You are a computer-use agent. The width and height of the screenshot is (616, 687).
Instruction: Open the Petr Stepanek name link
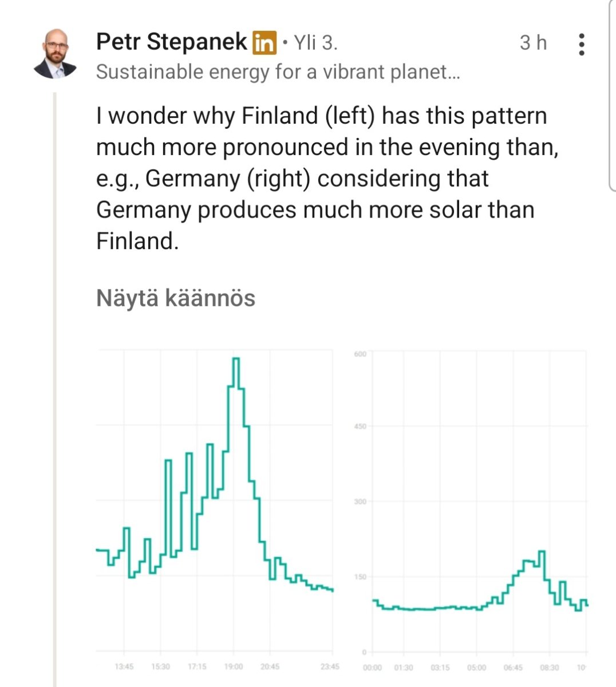[x=171, y=42]
